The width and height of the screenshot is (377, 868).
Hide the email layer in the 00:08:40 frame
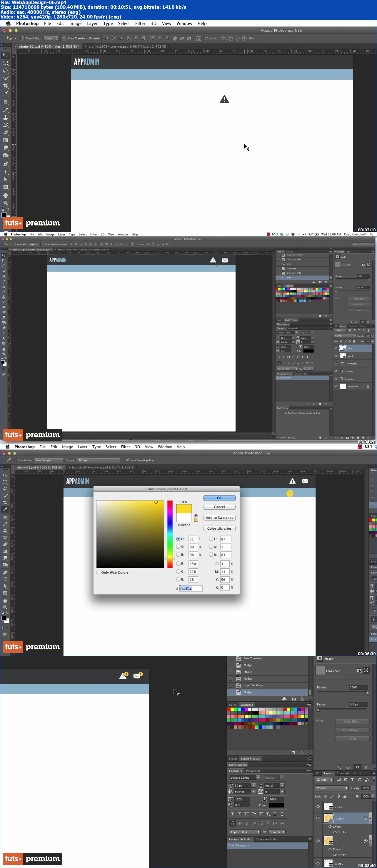pyautogui.click(x=318, y=807)
